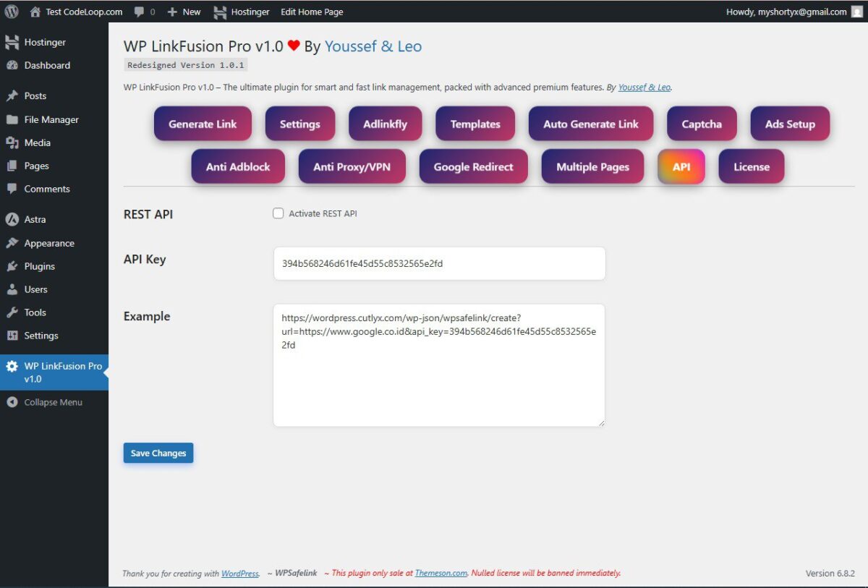Click the Plugins plug icon
868x588 pixels.
pyautogui.click(x=12, y=266)
